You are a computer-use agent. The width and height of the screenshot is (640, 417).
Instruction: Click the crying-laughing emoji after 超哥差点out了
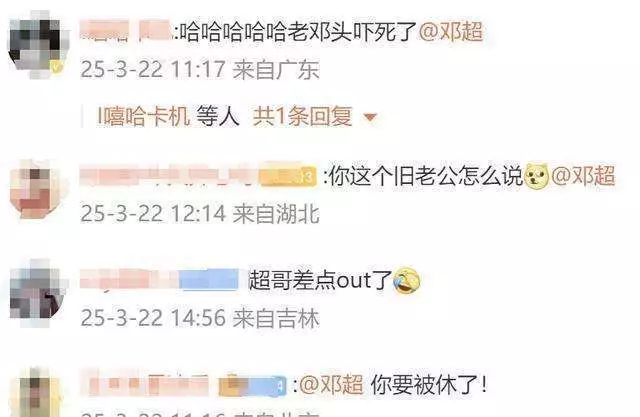pos(407,280)
